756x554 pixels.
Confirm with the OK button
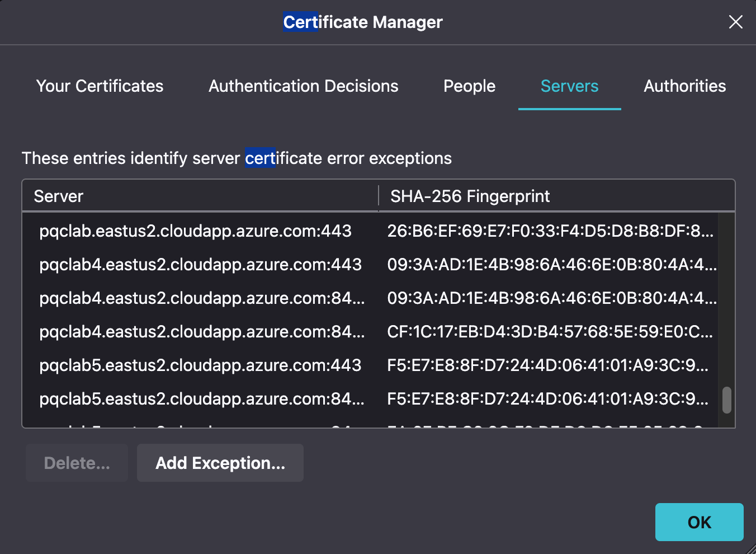tap(699, 522)
